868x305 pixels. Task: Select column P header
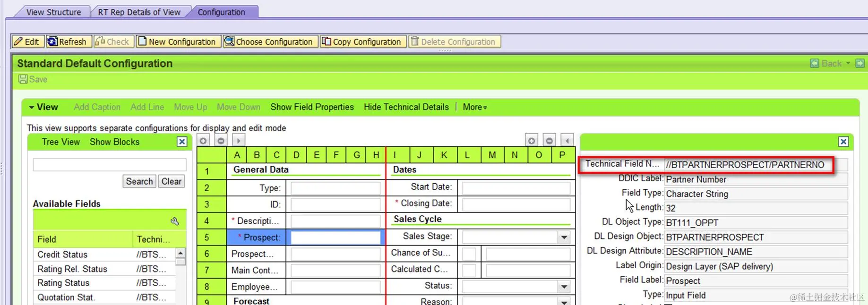pos(562,155)
